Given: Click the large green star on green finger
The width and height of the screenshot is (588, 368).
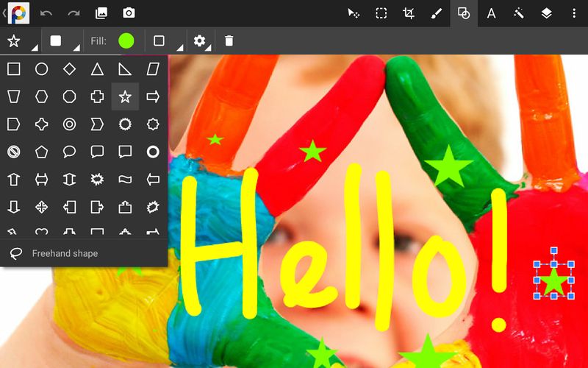Looking at the screenshot, I should click(x=448, y=166).
